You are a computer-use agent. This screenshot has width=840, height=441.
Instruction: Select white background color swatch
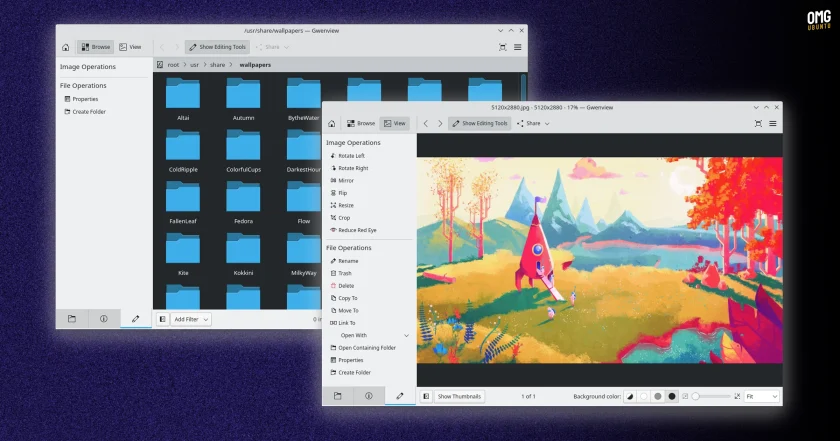click(644, 397)
